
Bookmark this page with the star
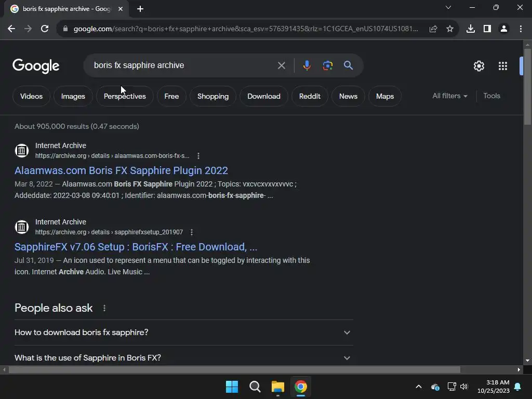tap(449, 29)
